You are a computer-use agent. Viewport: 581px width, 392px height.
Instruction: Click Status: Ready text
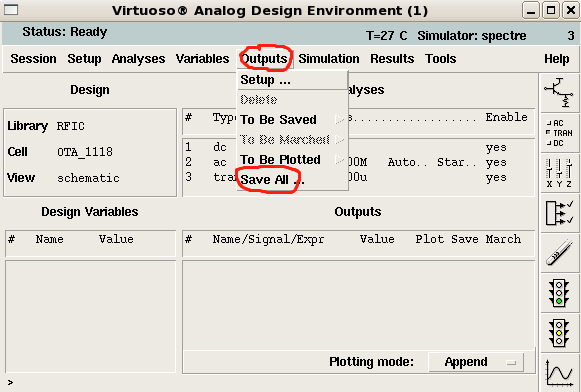click(64, 32)
